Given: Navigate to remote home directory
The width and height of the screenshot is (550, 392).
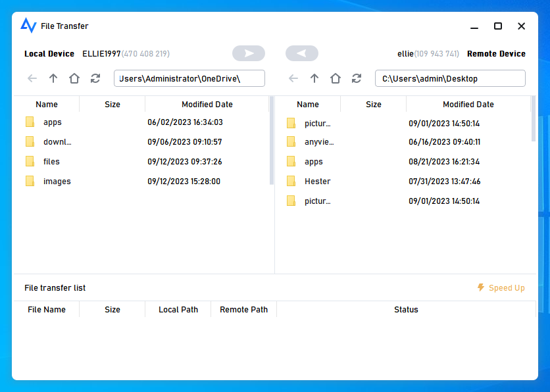Looking at the screenshot, I should point(336,78).
